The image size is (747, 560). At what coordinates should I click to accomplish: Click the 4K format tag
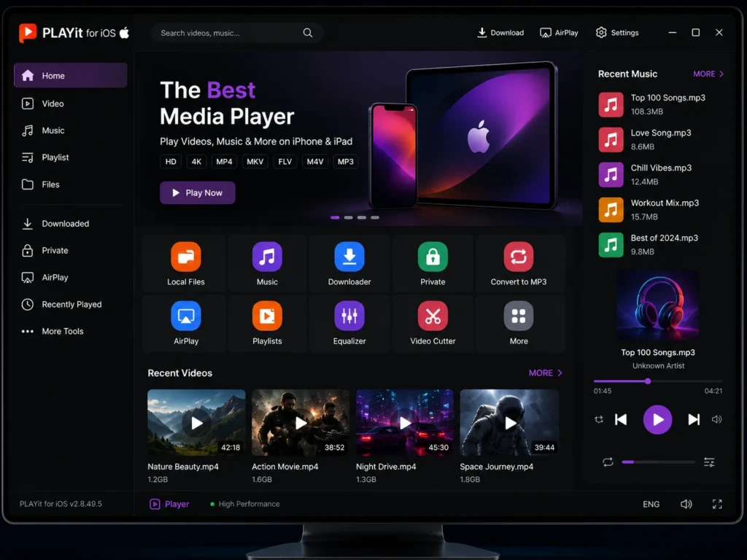(196, 161)
